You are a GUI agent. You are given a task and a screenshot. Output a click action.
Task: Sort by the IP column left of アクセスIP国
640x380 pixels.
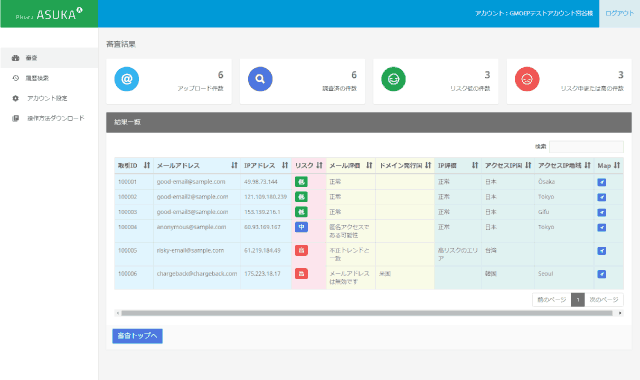458,165
